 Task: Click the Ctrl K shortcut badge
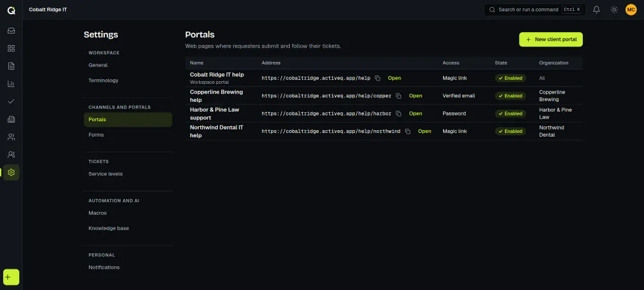tap(572, 10)
